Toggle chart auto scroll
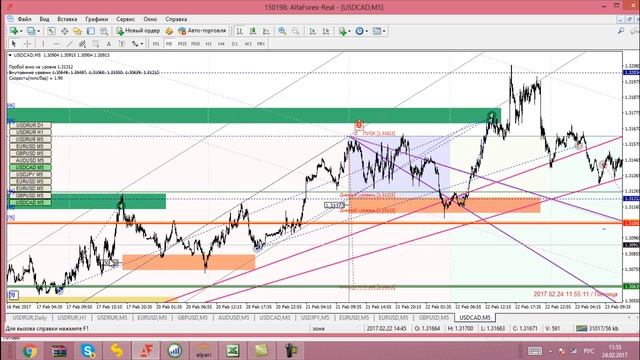Image resolution: width=640 pixels, height=360 pixels. tap(313, 31)
